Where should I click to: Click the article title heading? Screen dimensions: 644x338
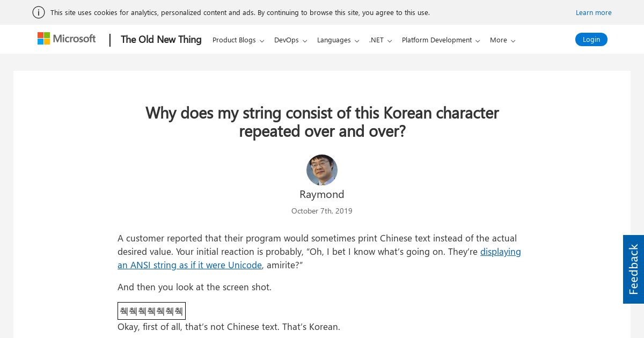coord(322,122)
